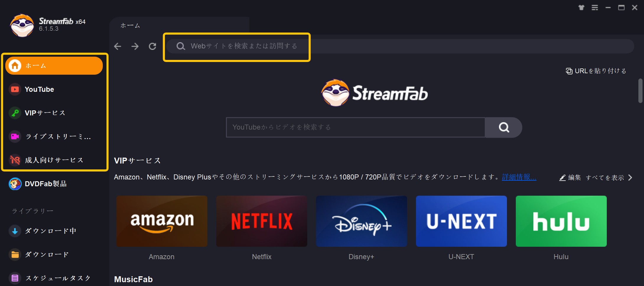Screen dimensions: 644x286
Task: Open the YouTube sidebar item
Action: coord(54,89)
